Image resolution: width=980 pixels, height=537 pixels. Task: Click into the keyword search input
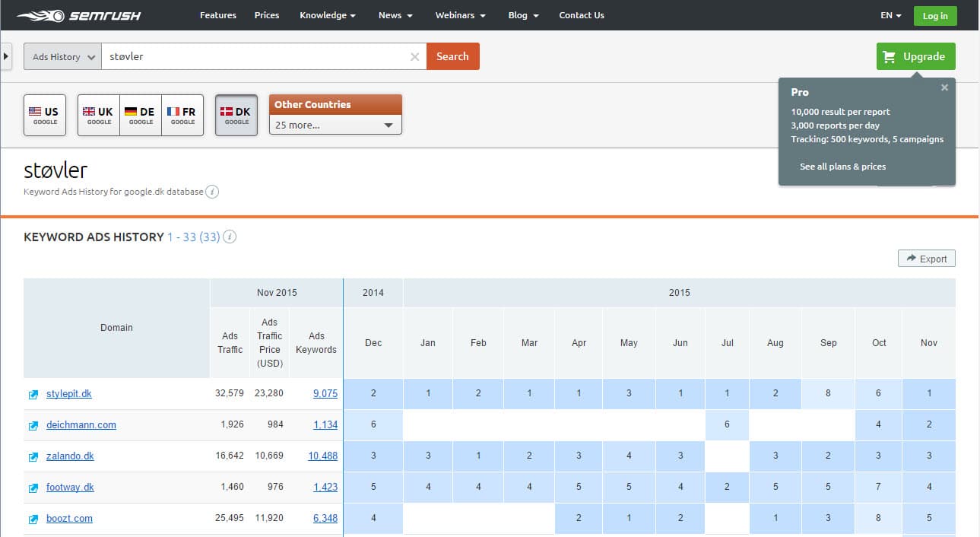pyautogui.click(x=255, y=57)
